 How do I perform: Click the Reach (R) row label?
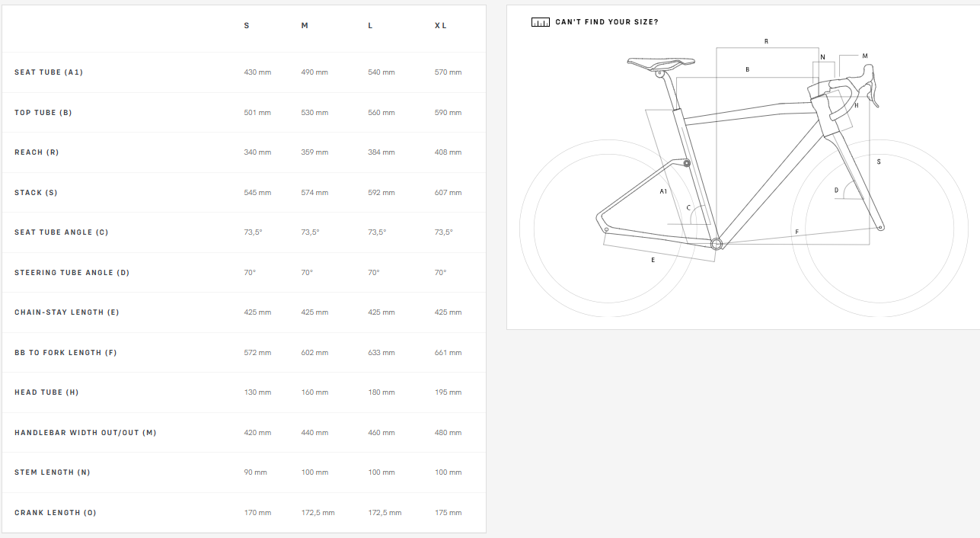click(37, 152)
